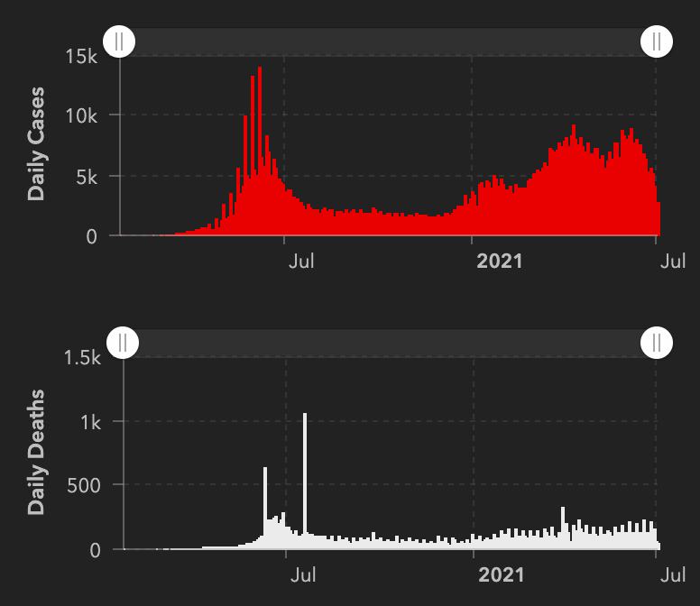This screenshot has width=700, height=606.
Task: Click middle of Daily Deaths range slider track
Action: [390, 343]
